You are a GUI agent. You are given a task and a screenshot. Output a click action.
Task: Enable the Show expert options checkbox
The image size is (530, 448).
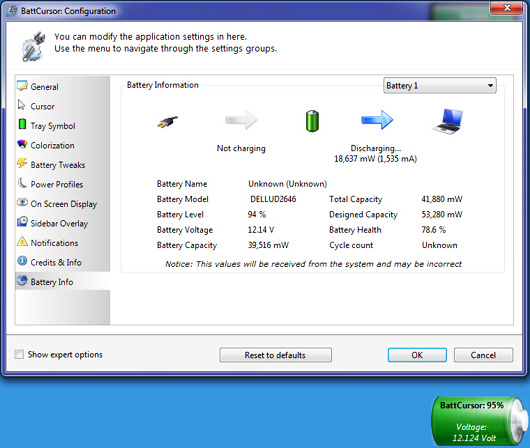pyautogui.click(x=19, y=354)
